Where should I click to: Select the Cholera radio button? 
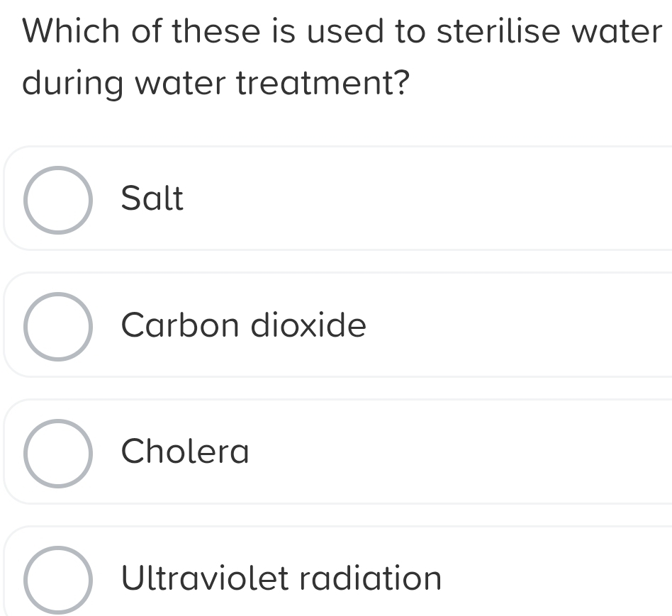click(59, 452)
